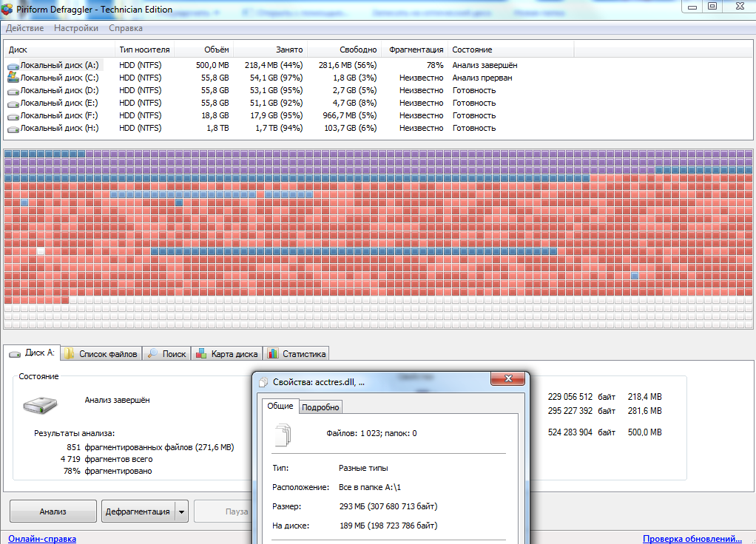Switch to the Список файлов tab
The width and height of the screenshot is (756, 544).
coord(101,353)
